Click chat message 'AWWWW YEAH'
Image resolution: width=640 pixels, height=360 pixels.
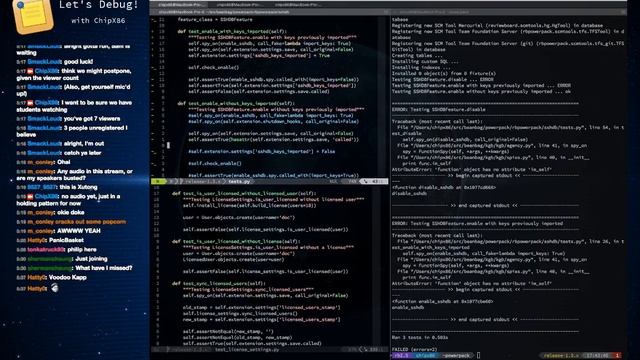(x=79, y=231)
